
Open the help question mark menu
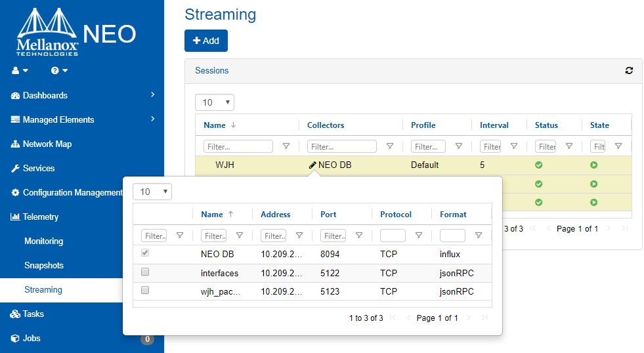point(59,70)
